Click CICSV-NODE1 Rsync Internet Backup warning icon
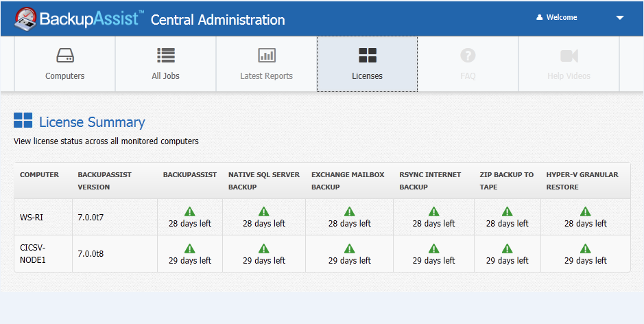Screen dimensions: 644x324 pyautogui.click(x=433, y=248)
